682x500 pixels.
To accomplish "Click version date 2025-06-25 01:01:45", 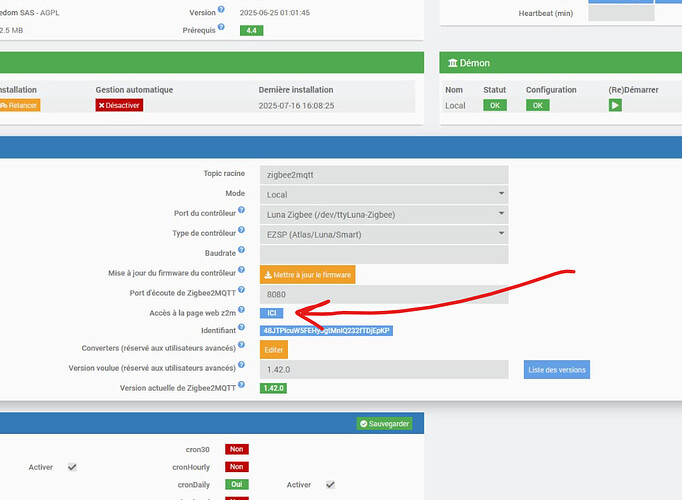I will [274, 13].
